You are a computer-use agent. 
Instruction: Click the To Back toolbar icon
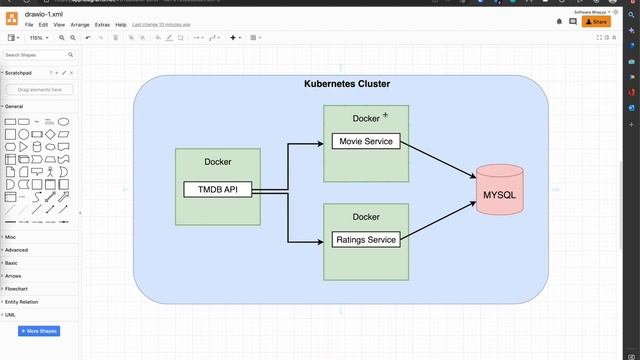pyautogui.click(x=142, y=38)
